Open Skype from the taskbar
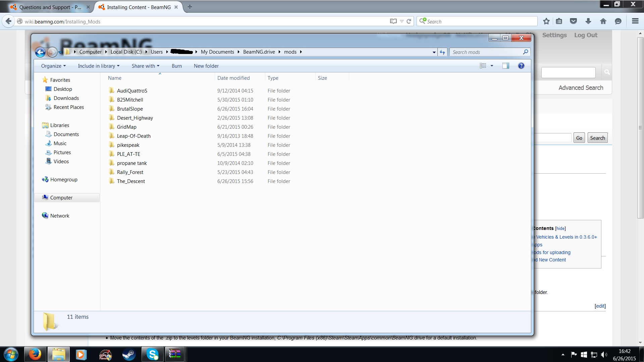Image resolution: width=644 pixels, height=362 pixels. click(153, 354)
